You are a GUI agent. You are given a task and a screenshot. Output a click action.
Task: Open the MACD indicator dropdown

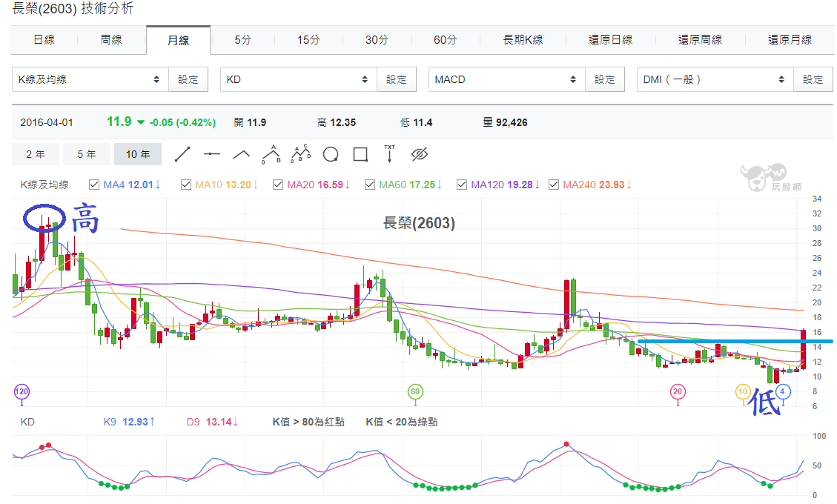click(x=507, y=79)
